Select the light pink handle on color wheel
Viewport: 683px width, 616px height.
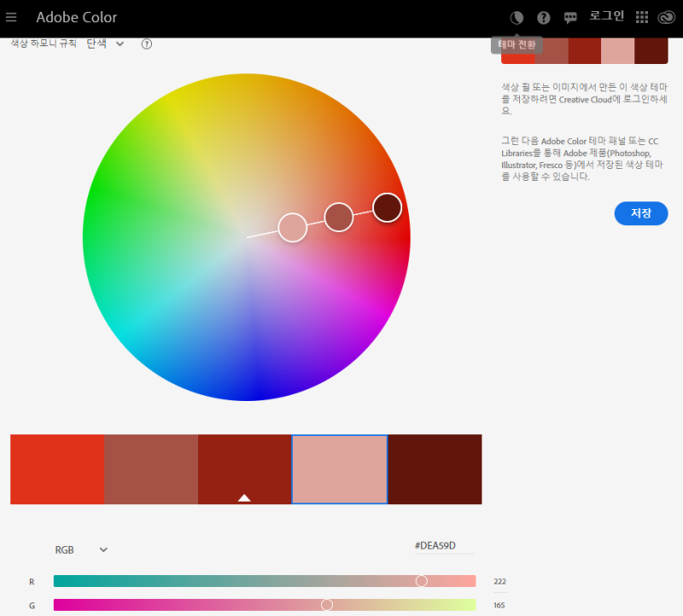[x=293, y=227]
